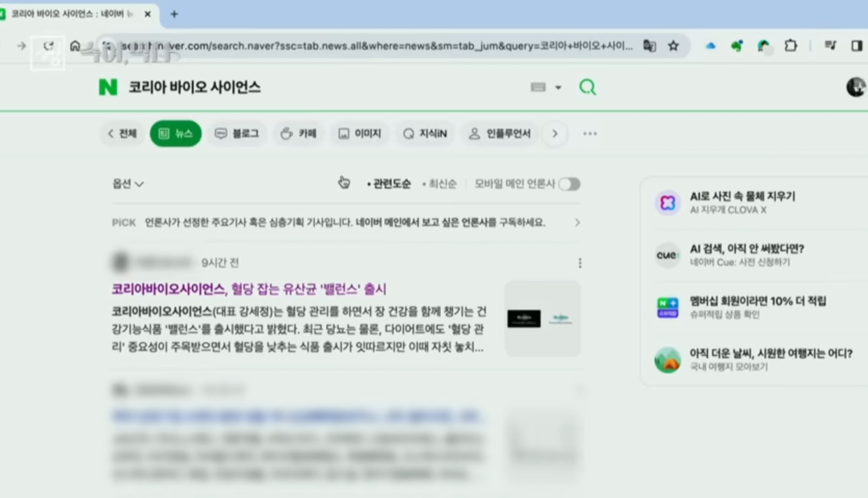Open the Naver search magnifier icon
The width and height of the screenshot is (868, 498).
[x=587, y=87]
